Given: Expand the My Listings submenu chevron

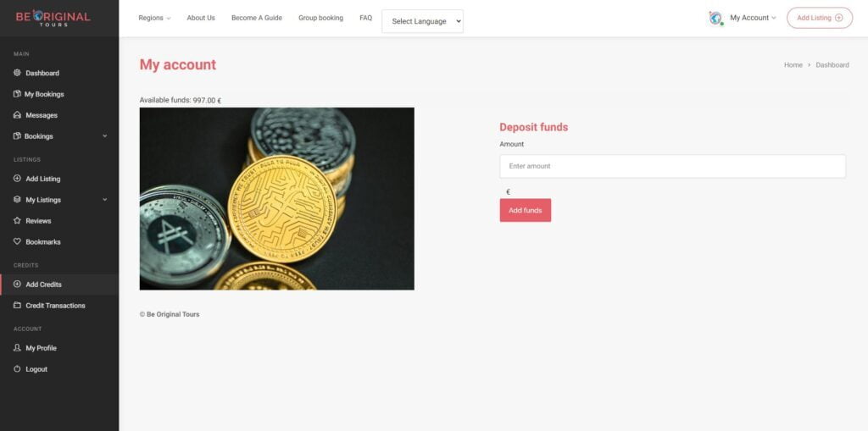Looking at the screenshot, I should click(x=104, y=200).
